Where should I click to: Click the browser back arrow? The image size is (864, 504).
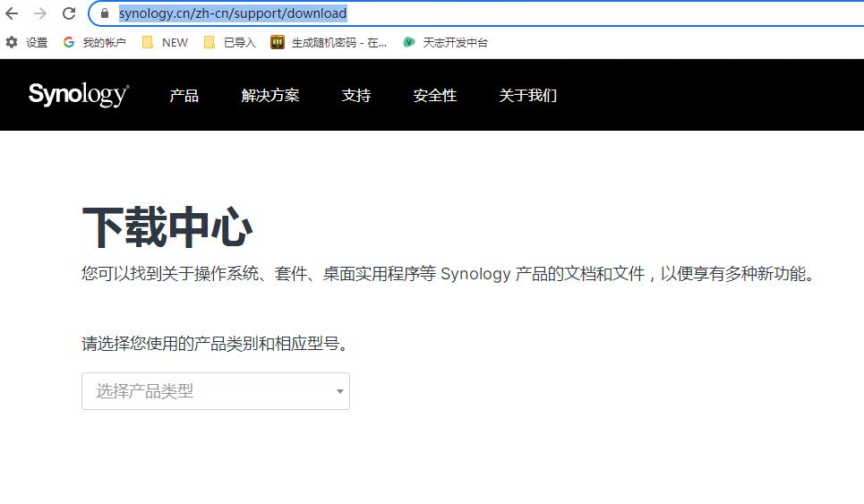coord(13,13)
